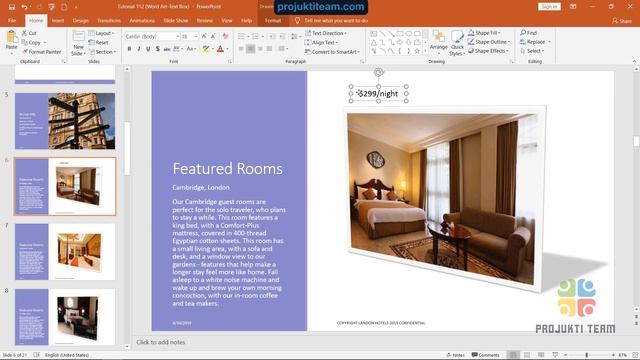Image resolution: width=640 pixels, height=360 pixels.
Task: Switch to the Slide Show tab
Action: 176,20
